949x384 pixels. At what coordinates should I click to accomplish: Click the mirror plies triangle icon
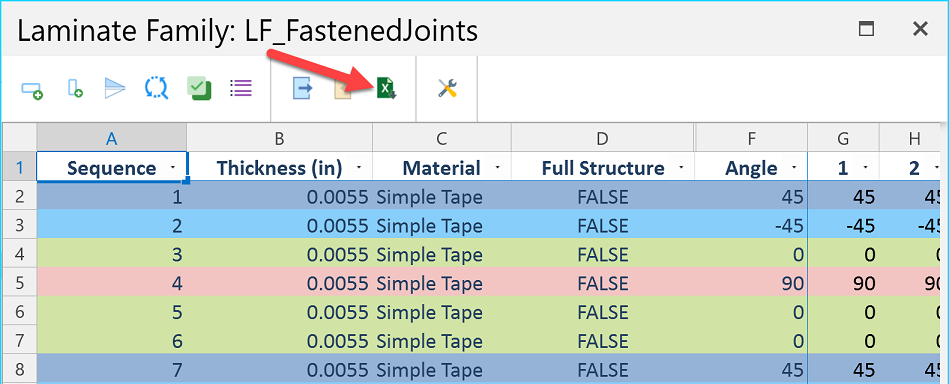click(x=114, y=88)
